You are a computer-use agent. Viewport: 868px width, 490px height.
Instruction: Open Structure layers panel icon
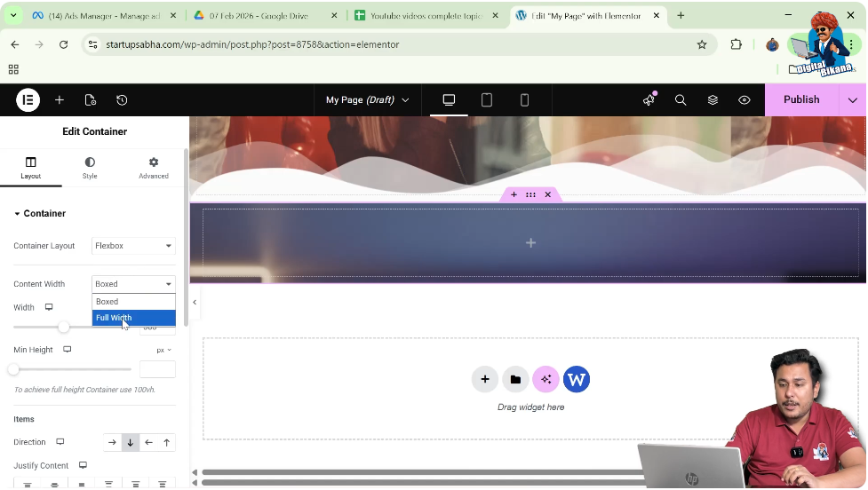coord(713,100)
